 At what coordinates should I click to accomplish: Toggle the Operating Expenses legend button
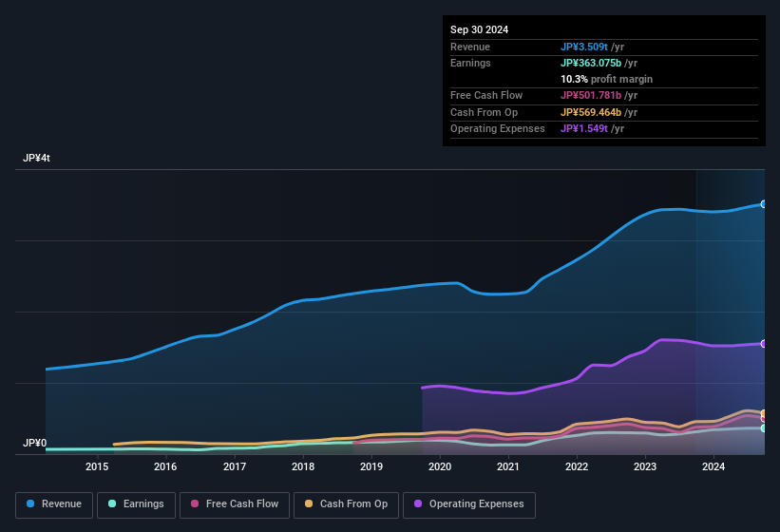click(468, 504)
